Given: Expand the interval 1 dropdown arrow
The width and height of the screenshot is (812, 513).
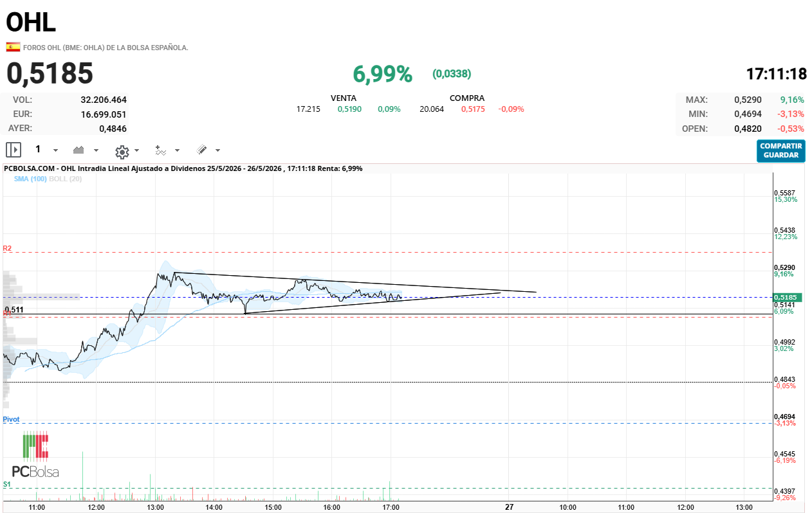Looking at the screenshot, I should click(55, 150).
